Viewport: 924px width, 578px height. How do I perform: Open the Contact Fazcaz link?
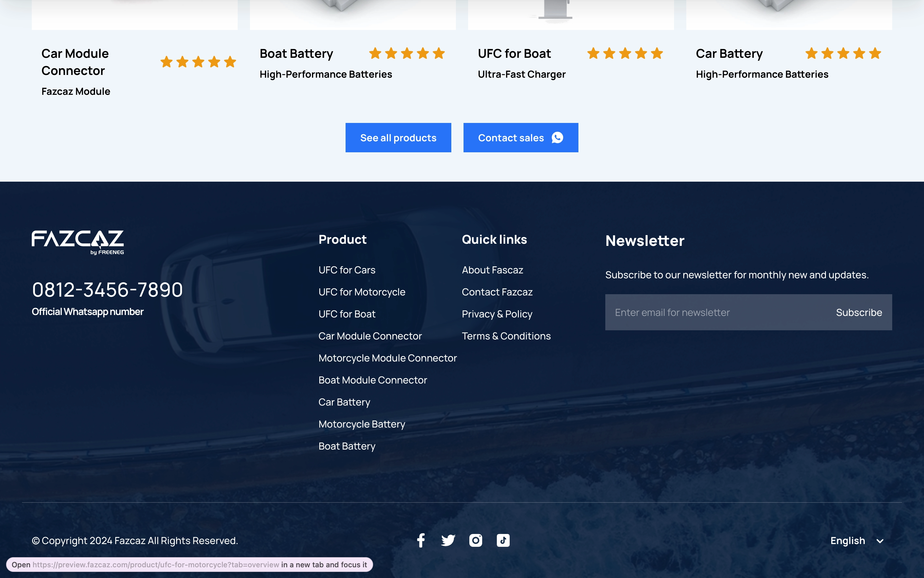[497, 292]
